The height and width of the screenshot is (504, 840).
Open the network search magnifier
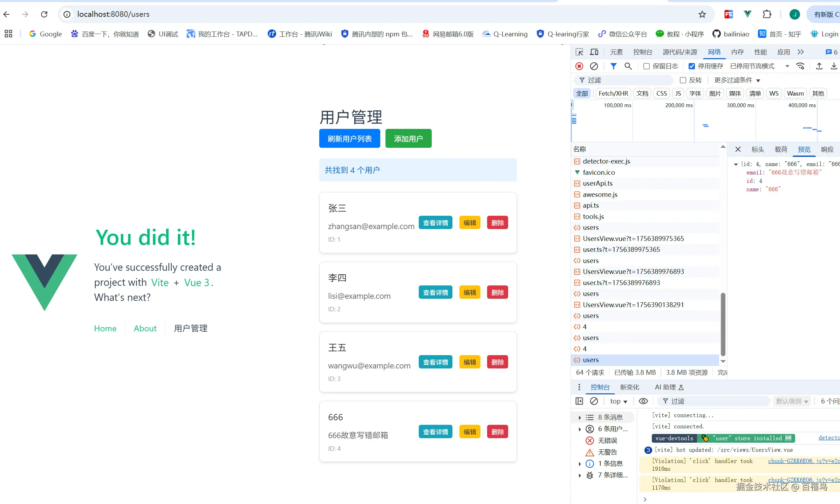click(x=628, y=66)
